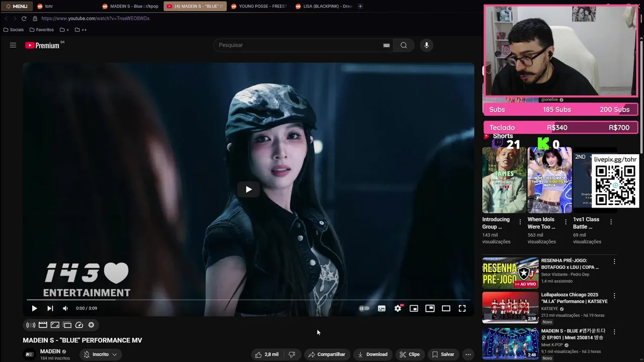
Task: Click the site lock security icon
Action: point(35,19)
